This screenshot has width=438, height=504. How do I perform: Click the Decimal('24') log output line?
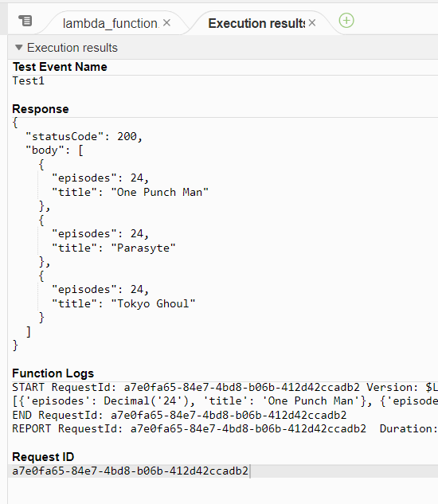click(225, 400)
